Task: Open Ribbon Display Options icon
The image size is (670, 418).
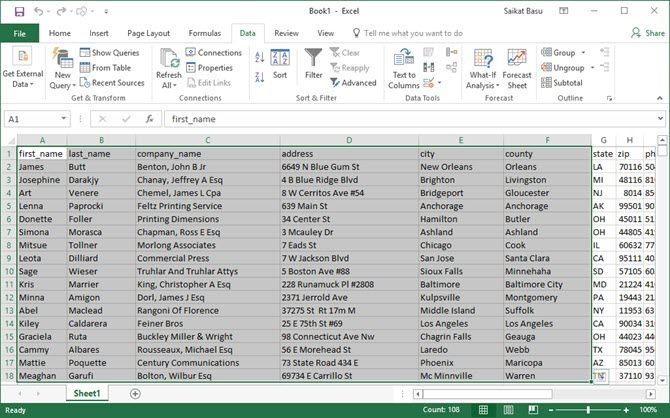Action: [x=564, y=11]
